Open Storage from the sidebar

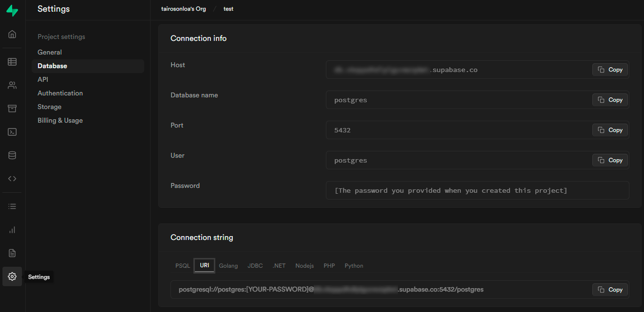click(x=12, y=108)
